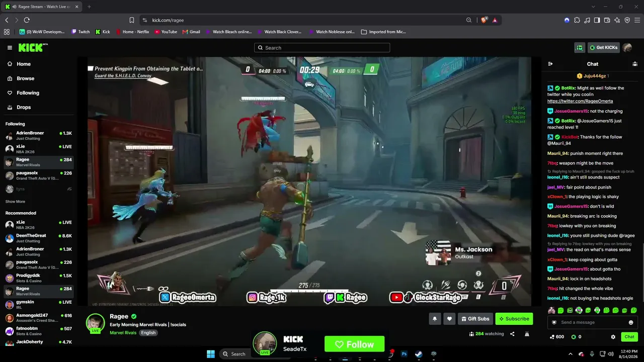The width and height of the screenshot is (644, 362).
Task: Collapse the chat panel arrow icon
Action: [550, 64]
